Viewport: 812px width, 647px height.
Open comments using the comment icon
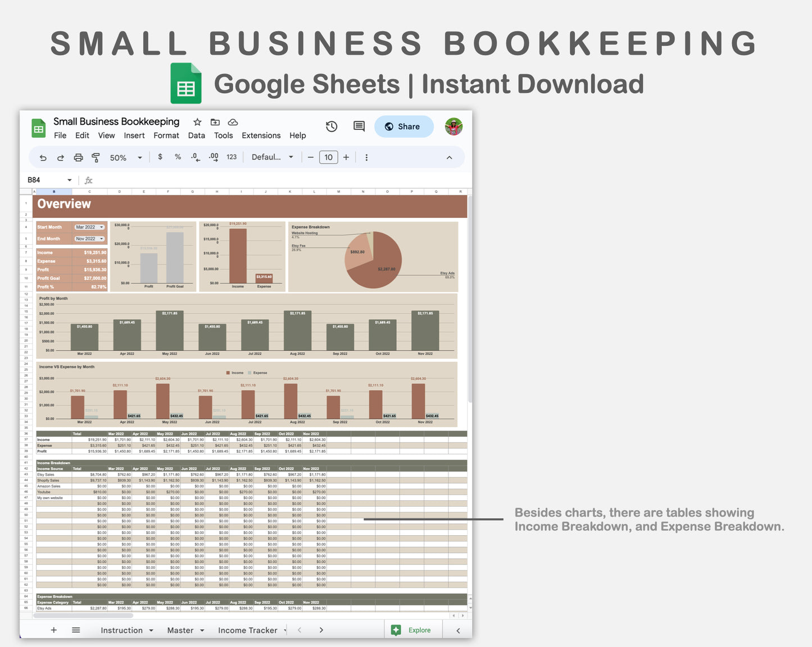pyautogui.click(x=359, y=126)
